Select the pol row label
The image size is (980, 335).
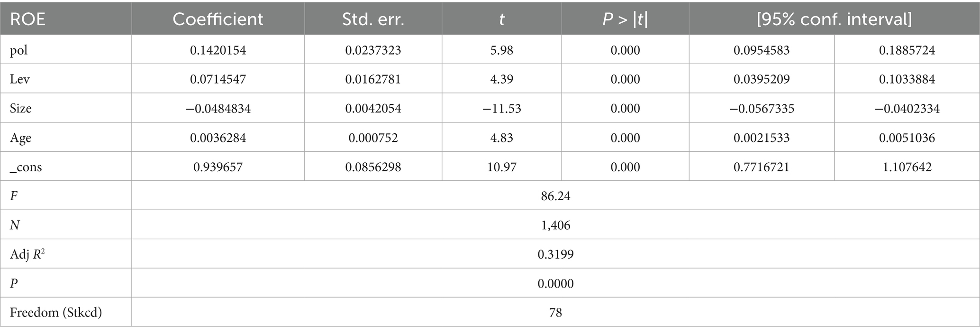19,50
